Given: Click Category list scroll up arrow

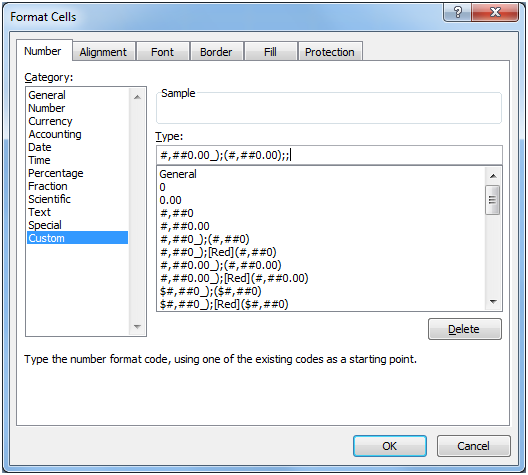Looking at the screenshot, I should [137, 97].
